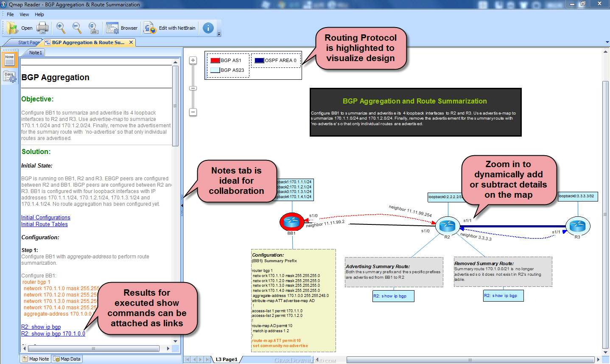610x364 pixels.
Task: Click map vertical scrollbar up arrow
Action: point(605,52)
